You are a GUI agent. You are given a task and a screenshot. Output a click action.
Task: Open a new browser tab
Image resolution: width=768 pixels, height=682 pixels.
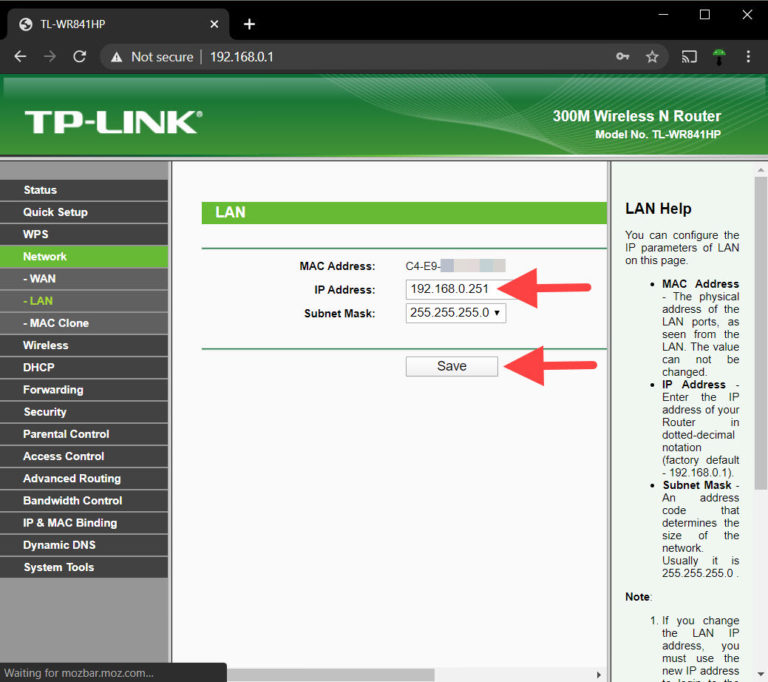[249, 24]
